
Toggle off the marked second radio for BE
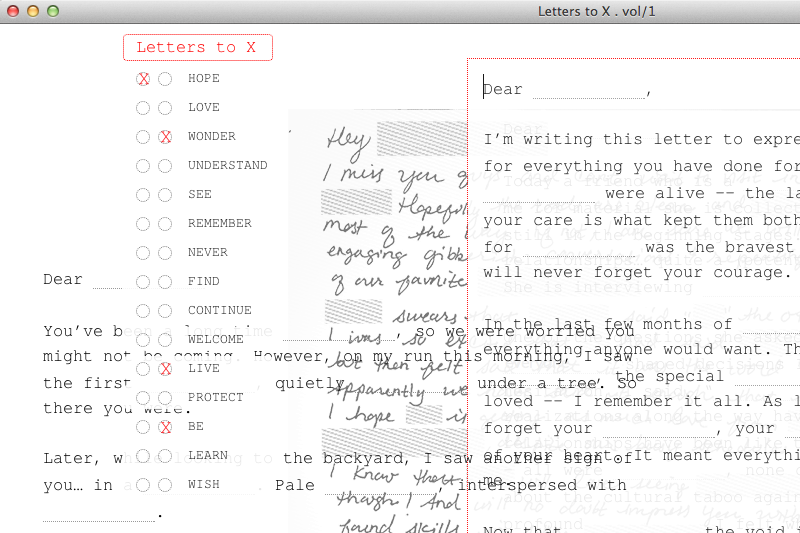point(165,427)
